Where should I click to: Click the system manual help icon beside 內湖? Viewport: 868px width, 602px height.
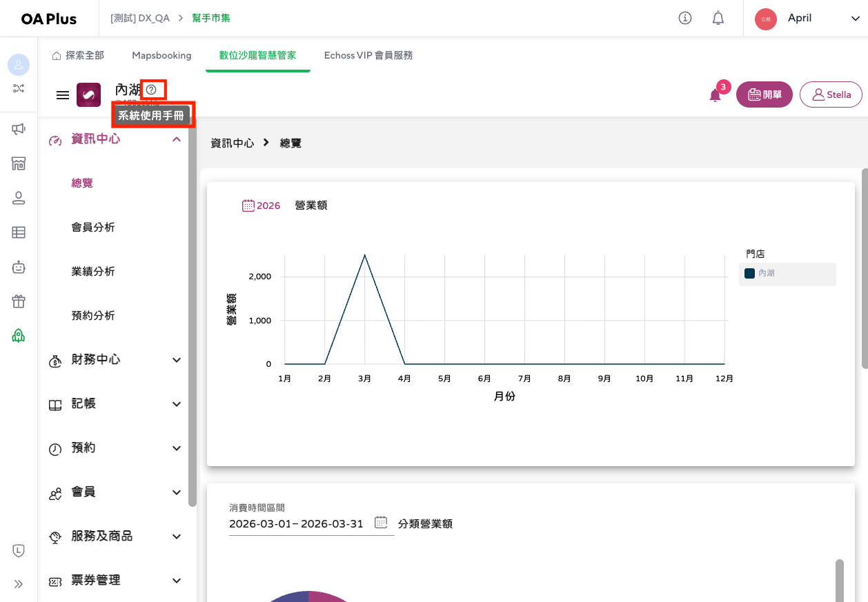pos(151,90)
